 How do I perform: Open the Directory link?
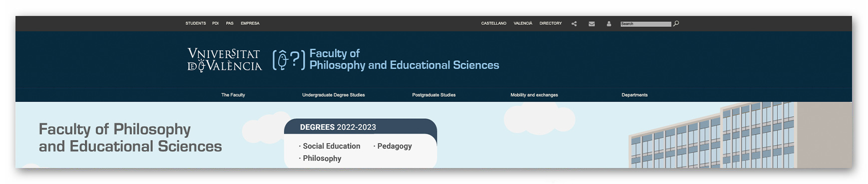(x=551, y=23)
